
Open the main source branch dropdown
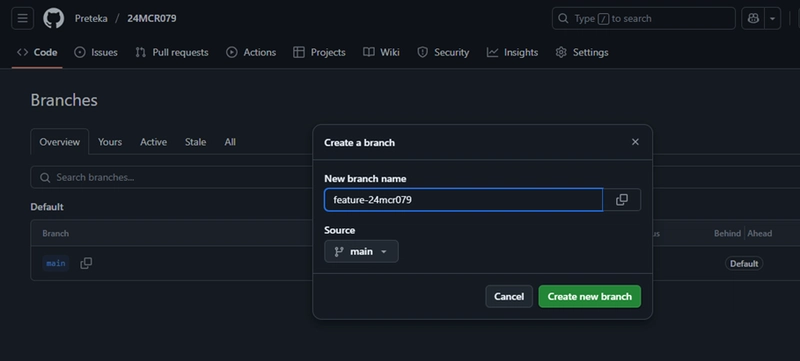coord(361,251)
